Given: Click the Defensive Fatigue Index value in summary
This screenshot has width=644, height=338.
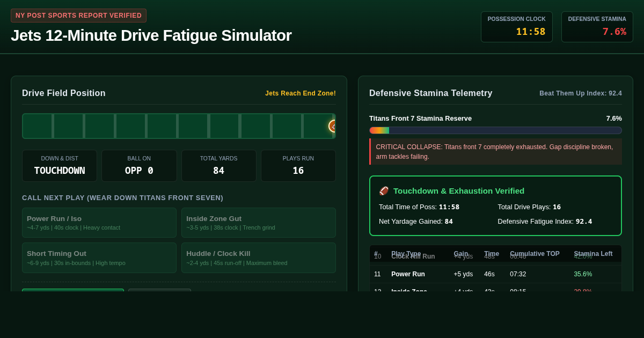Looking at the screenshot, I should tap(584, 222).
